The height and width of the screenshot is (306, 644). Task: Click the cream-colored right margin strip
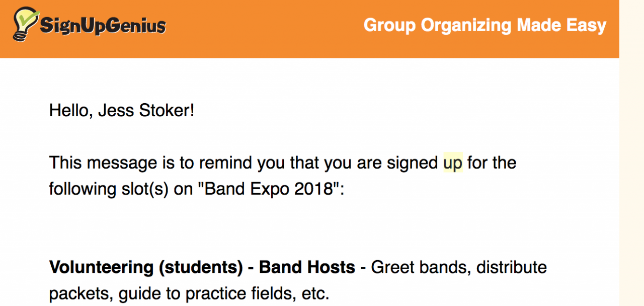tap(631, 176)
